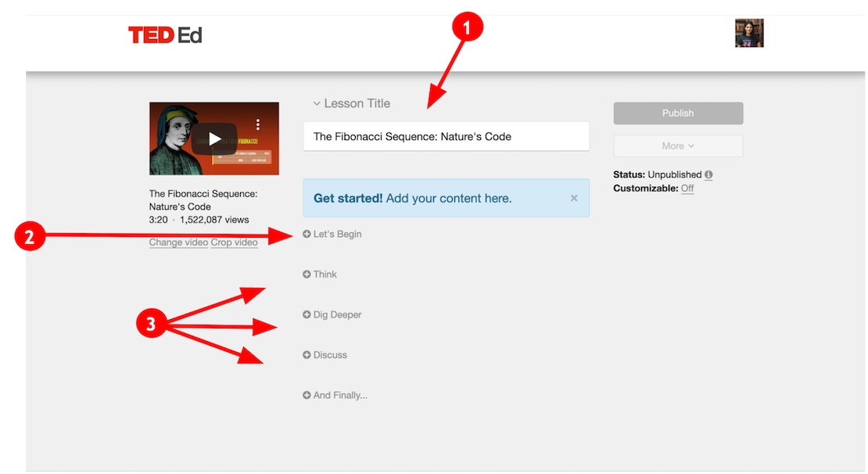Click the plus icon beside And Finally
Viewport: 868px width, 474px height.
pyautogui.click(x=307, y=395)
